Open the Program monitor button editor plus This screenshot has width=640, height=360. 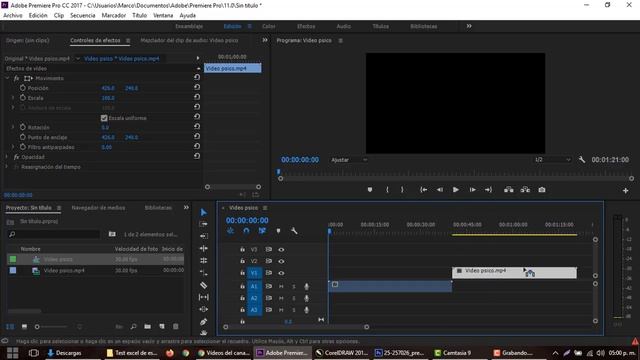(625, 191)
